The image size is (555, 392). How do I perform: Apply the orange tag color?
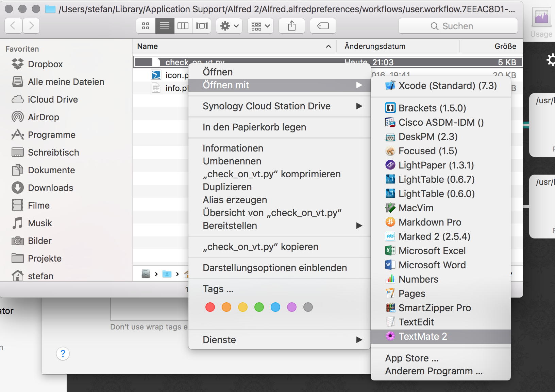pyautogui.click(x=226, y=307)
